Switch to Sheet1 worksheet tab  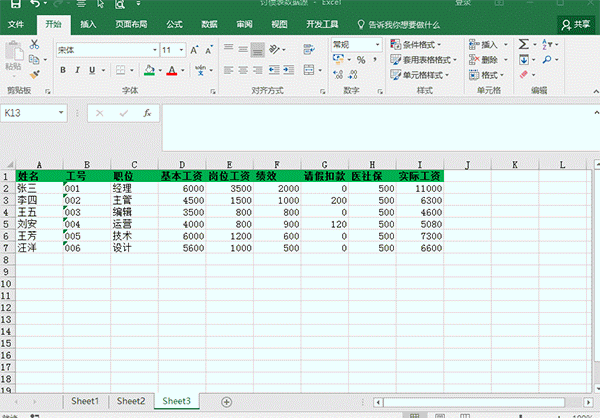point(85,401)
